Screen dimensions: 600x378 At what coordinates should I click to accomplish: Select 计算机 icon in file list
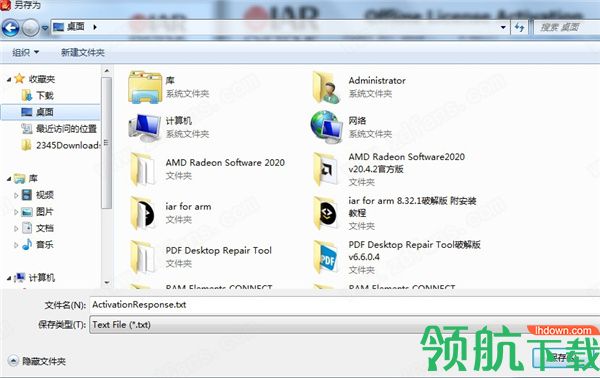tap(145, 128)
